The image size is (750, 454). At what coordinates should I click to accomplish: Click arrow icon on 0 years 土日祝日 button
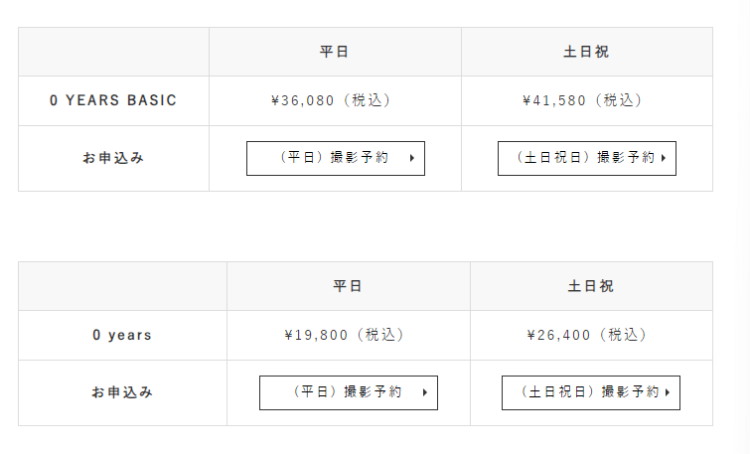tap(667, 392)
